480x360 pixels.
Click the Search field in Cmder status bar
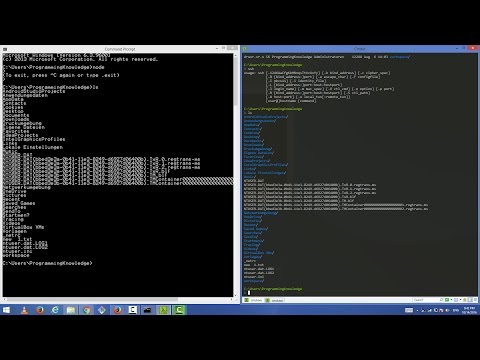click(425, 300)
